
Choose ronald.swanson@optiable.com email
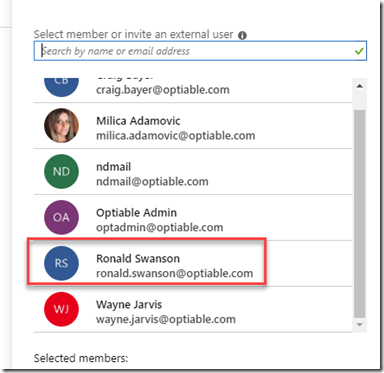click(174, 274)
